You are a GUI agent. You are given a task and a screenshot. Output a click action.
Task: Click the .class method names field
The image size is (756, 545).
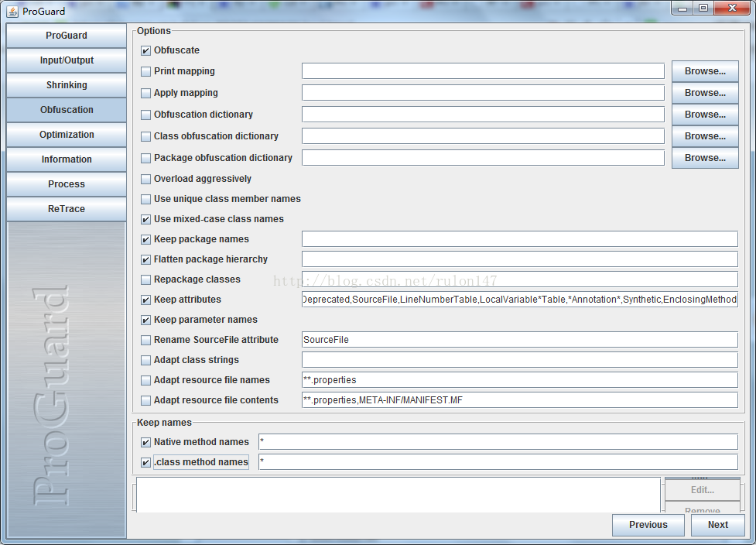click(x=498, y=462)
